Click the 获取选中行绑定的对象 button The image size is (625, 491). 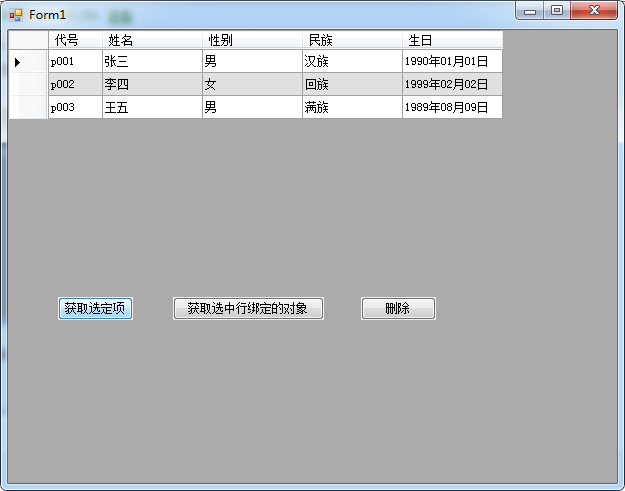tap(248, 308)
